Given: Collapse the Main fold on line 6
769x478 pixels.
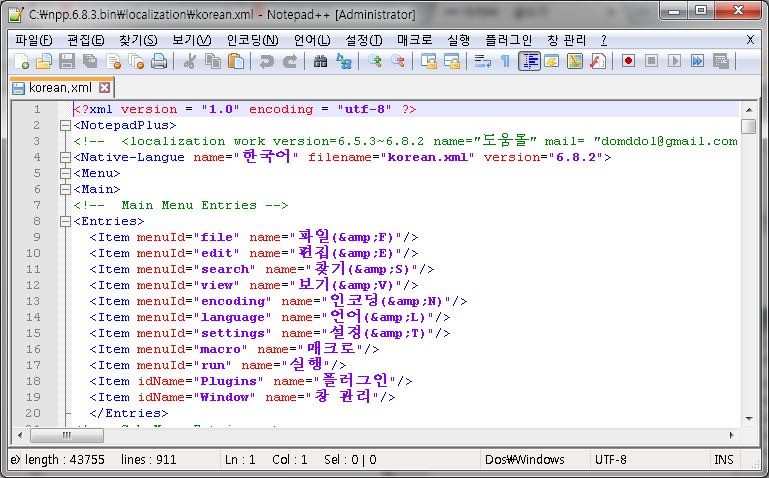Looking at the screenshot, I should point(65,189).
